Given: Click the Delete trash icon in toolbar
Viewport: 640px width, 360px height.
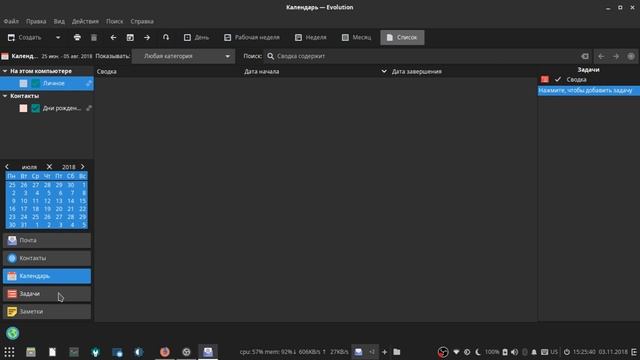Looking at the screenshot, I should pos(94,38).
